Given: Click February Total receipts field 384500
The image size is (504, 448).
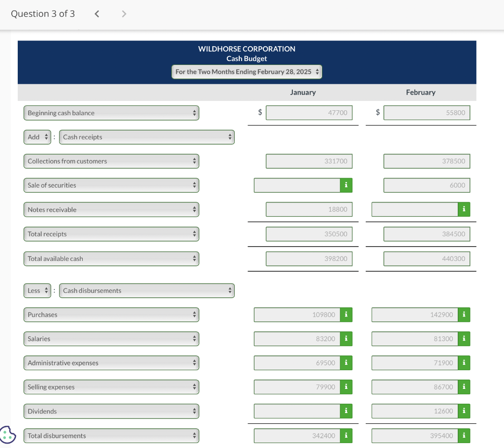Looking at the screenshot, I should coord(427,234).
